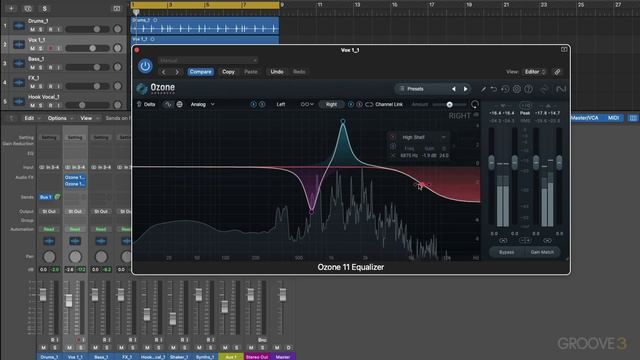Click the Compare button
Image resolution: width=640 pixels, height=360 pixels.
201,72
